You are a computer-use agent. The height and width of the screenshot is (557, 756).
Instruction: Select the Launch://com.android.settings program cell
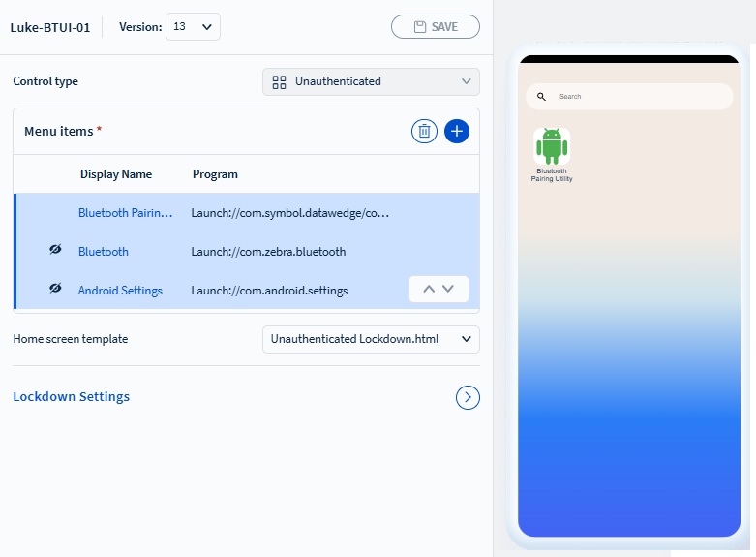click(269, 290)
